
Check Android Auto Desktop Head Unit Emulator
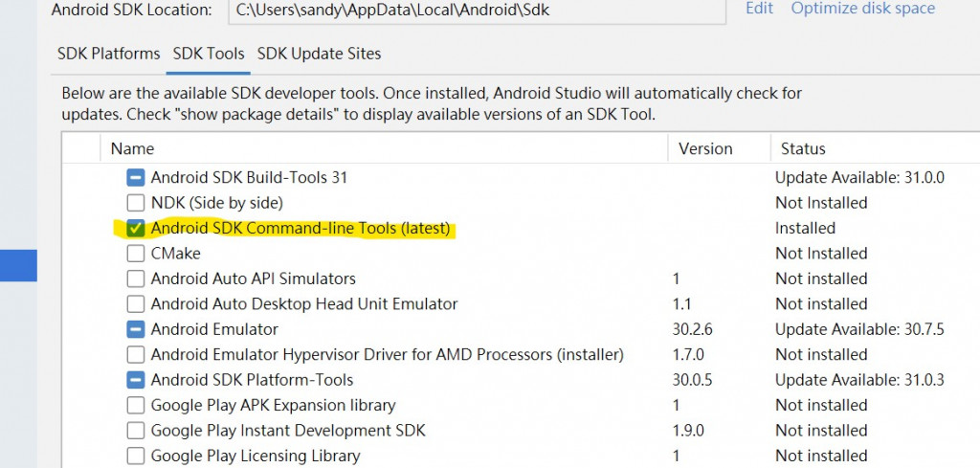pos(136,304)
